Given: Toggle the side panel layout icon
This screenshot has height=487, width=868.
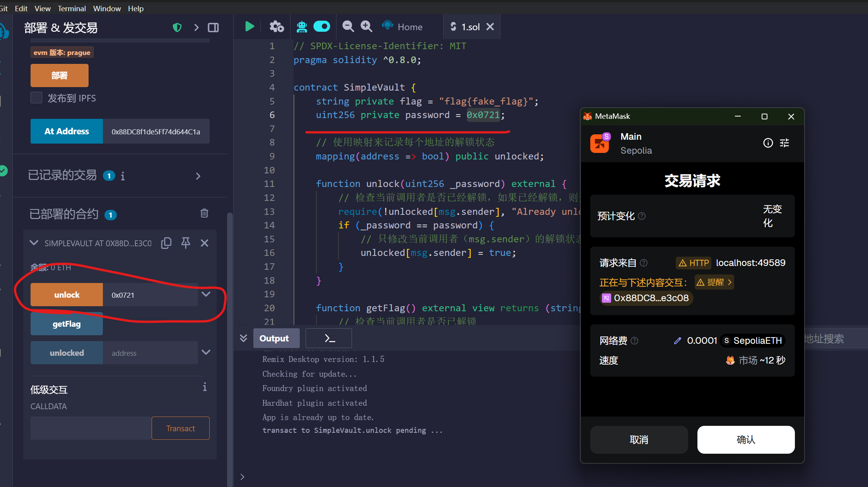Looking at the screenshot, I should click(x=213, y=27).
